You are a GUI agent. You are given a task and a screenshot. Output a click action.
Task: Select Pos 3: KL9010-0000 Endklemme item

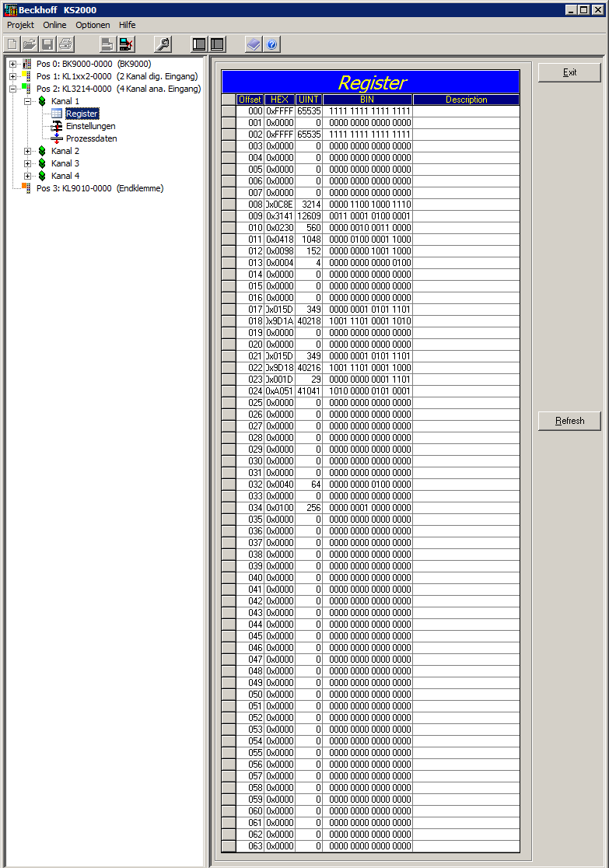click(x=100, y=188)
